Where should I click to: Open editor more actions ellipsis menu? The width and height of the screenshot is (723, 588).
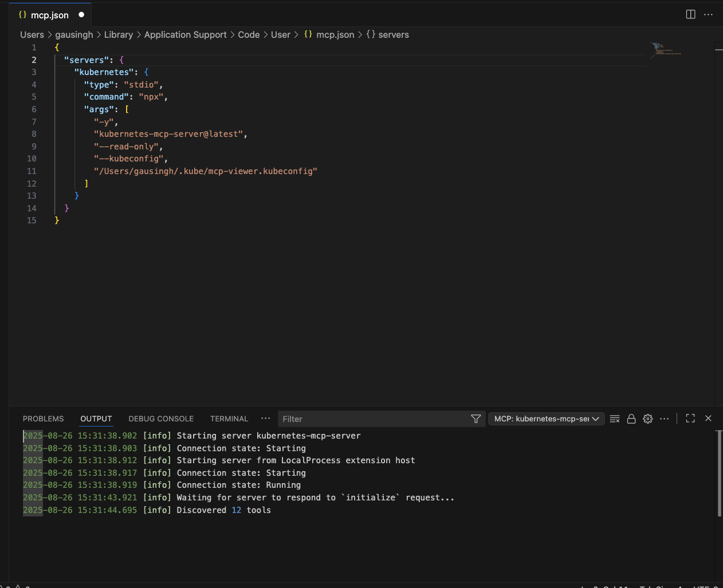point(708,14)
